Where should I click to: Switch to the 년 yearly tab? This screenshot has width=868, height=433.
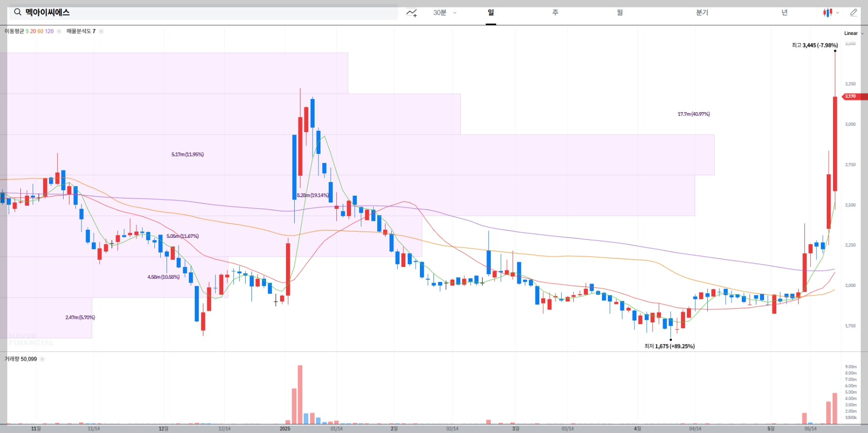[x=785, y=13]
